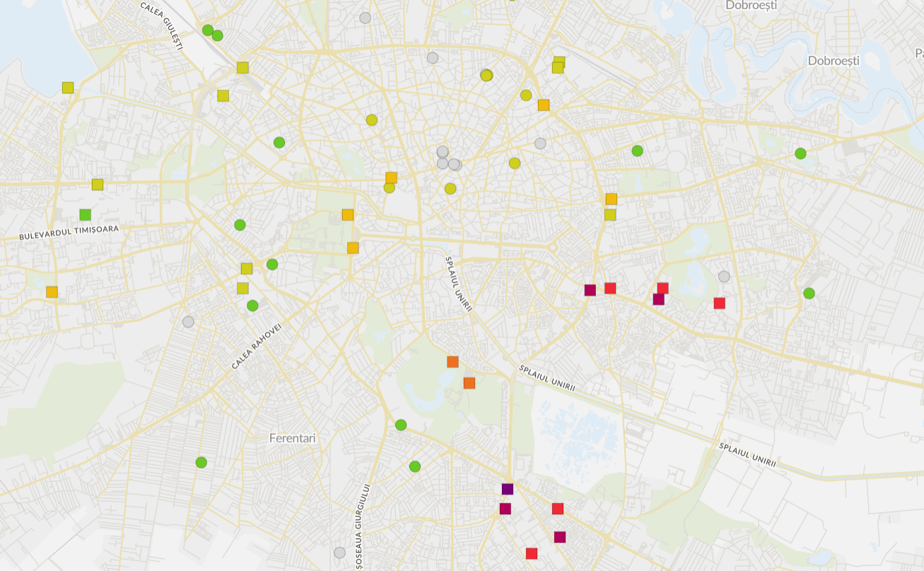Select the gray circle at top center

[365, 18]
